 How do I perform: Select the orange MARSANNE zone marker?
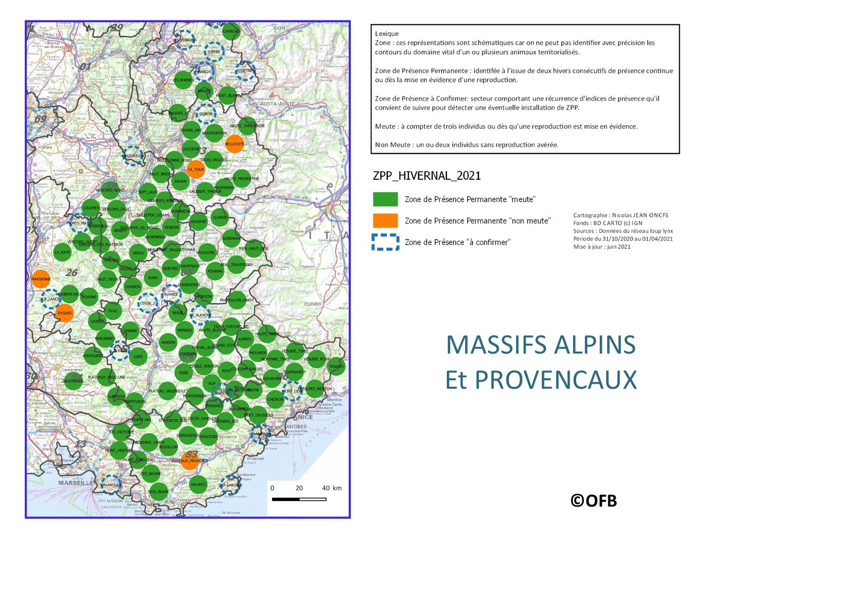pos(41,279)
